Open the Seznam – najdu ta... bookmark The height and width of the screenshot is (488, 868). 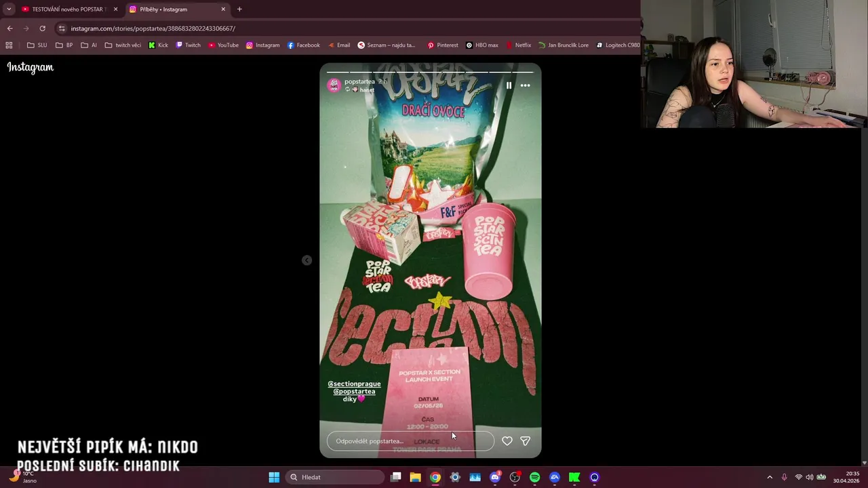point(386,45)
